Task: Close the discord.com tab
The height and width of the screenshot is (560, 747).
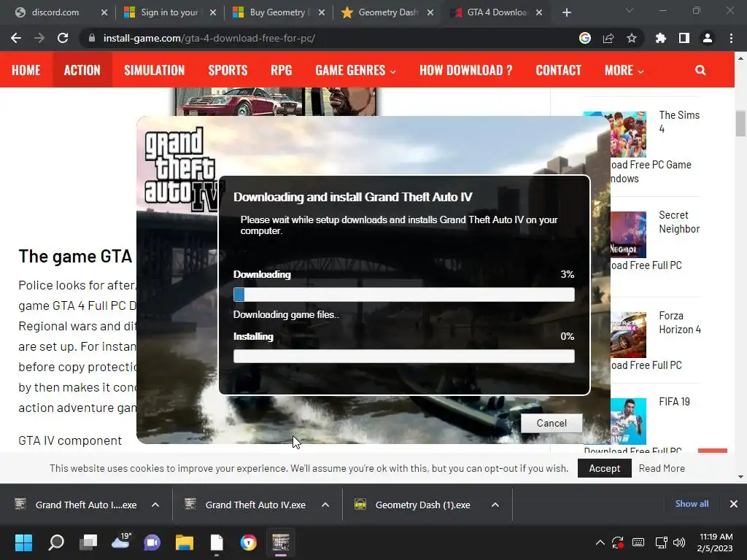Action: [x=104, y=12]
